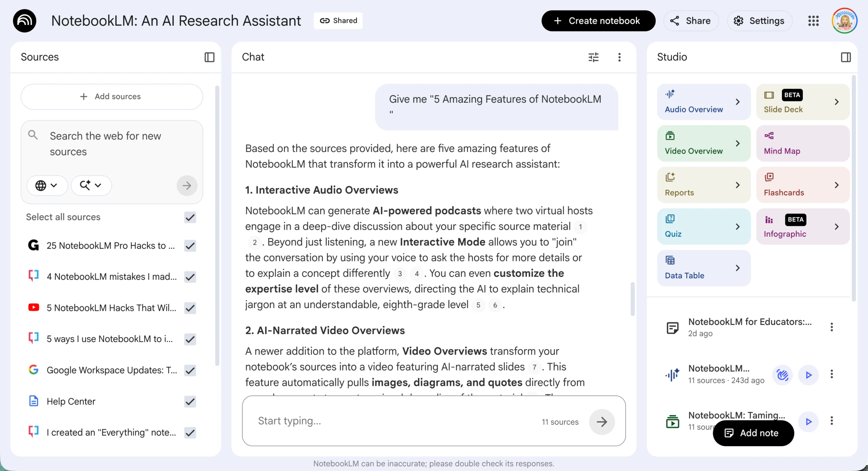The image size is (868, 471).
Task: Open web source type dropdown
Action: [47, 185]
